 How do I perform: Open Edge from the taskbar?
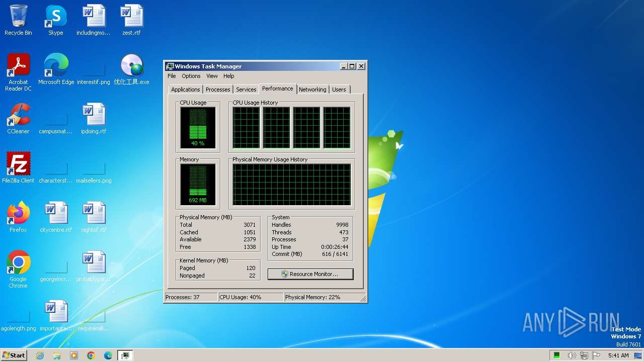pyautogui.click(x=108, y=355)
